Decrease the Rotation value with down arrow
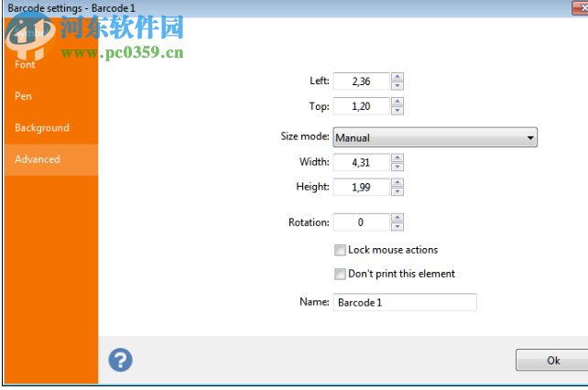 pyautogui.click(x=397, y=227)
